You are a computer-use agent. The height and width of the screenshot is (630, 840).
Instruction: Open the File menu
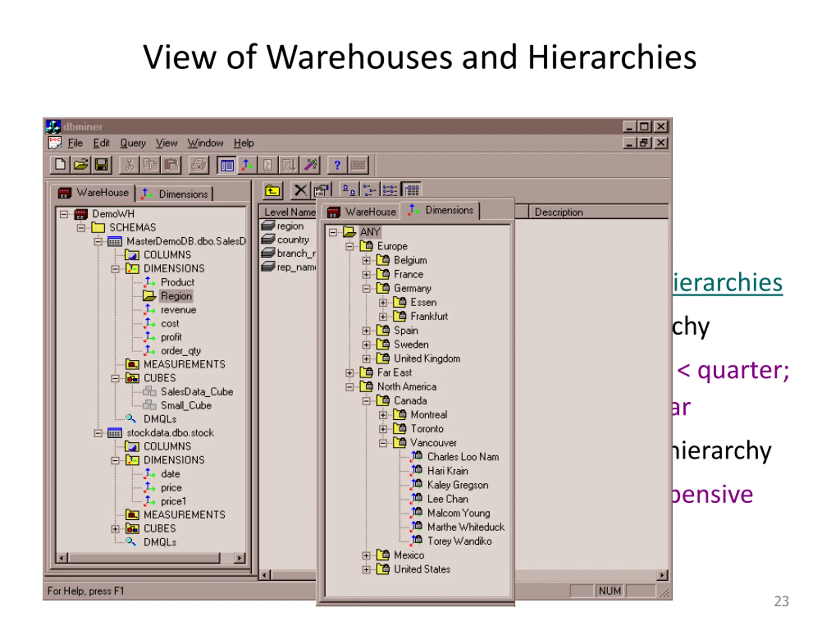pos(75,143)
